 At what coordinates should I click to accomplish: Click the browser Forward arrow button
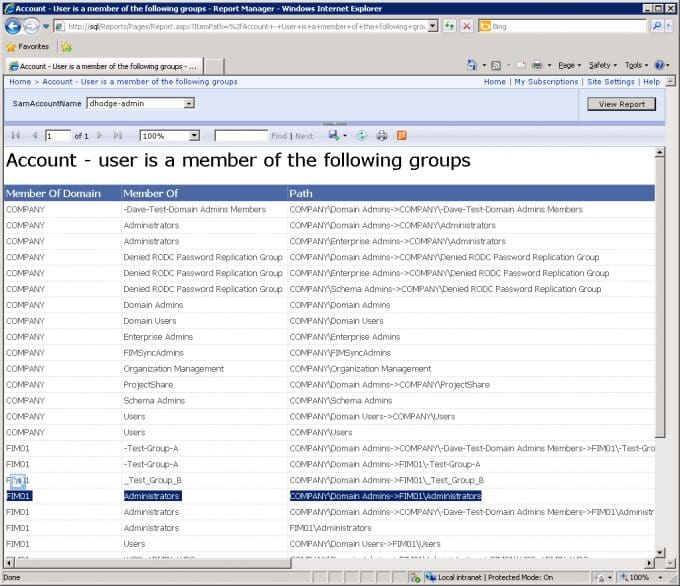(x=31, y=26)
